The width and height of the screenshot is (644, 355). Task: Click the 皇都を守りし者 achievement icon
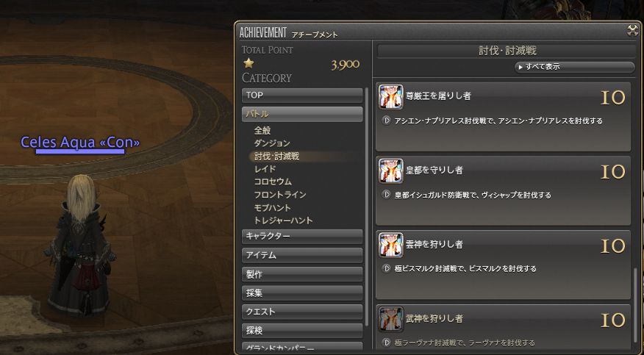[x=390, y=171]
